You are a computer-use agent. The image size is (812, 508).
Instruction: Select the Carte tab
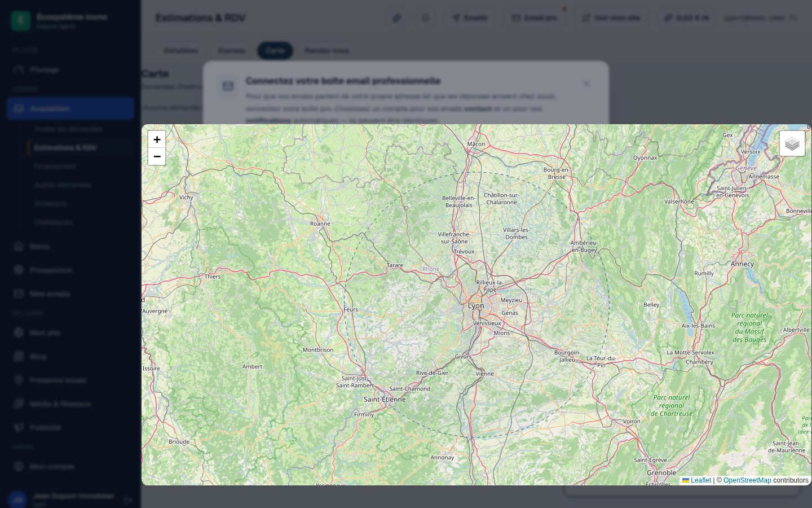pyautogui.click(x=275, y=51)
